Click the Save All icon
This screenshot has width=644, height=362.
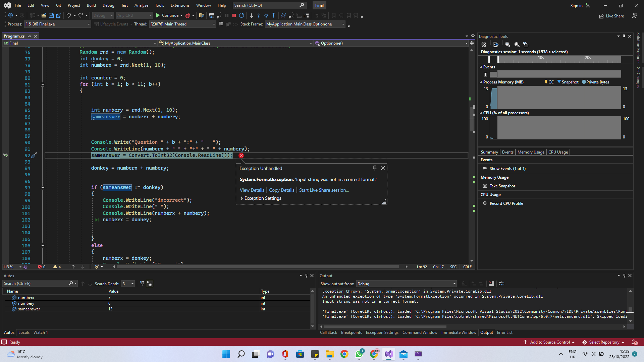[59, 15]
